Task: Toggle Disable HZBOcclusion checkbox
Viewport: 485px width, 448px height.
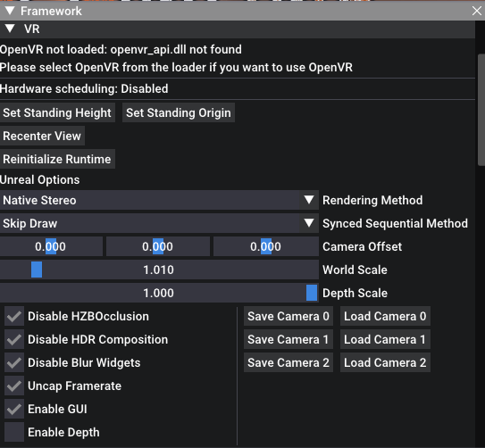Action: pos(14,316)
